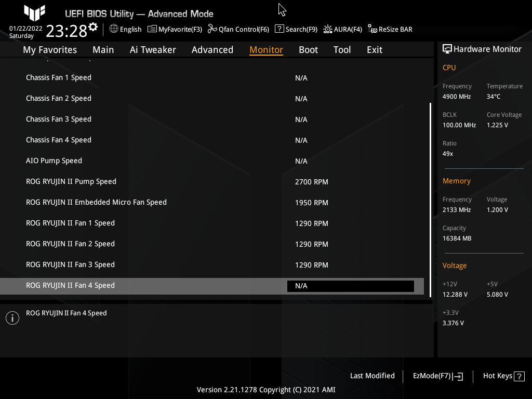532x399 pixels.
Task: Click the English language globe icon
Action: (114, 29)
